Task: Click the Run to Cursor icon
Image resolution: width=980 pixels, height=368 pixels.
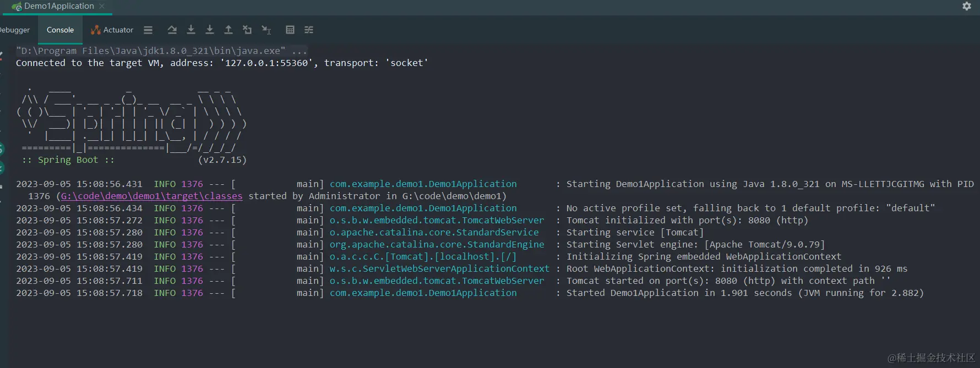Action: (266, 30)
